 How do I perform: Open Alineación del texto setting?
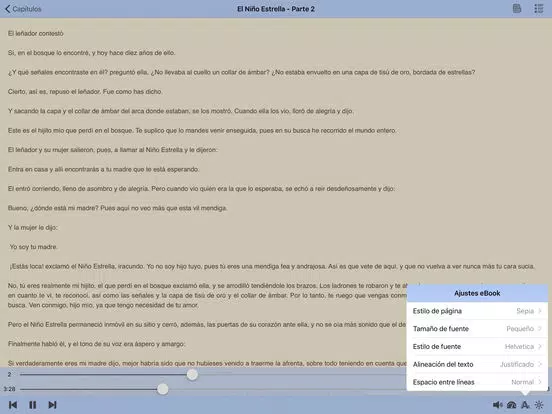(477, 364)
